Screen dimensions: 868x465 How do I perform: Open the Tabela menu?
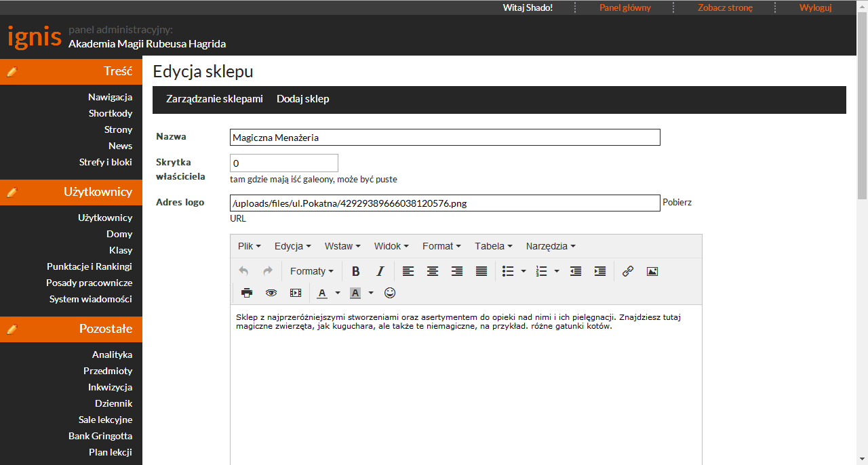[493, 246]
